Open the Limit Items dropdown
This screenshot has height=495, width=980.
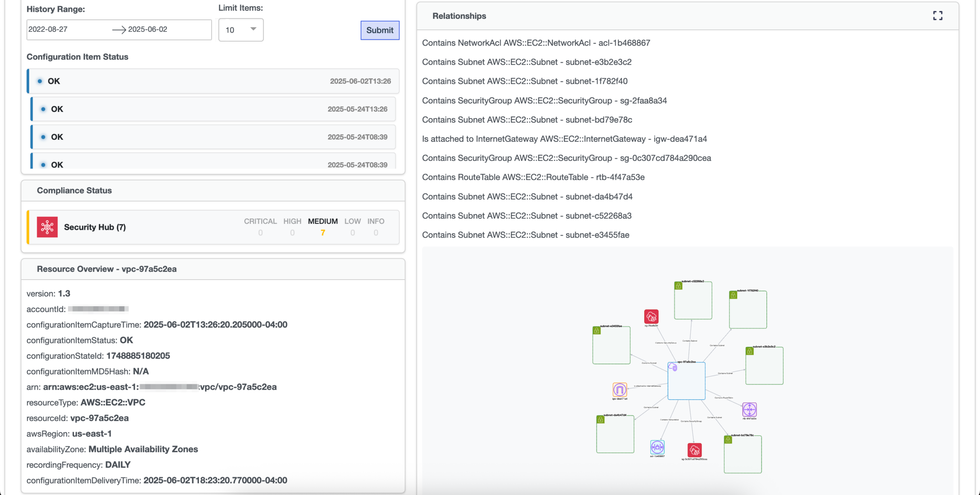tap(241, 30)
